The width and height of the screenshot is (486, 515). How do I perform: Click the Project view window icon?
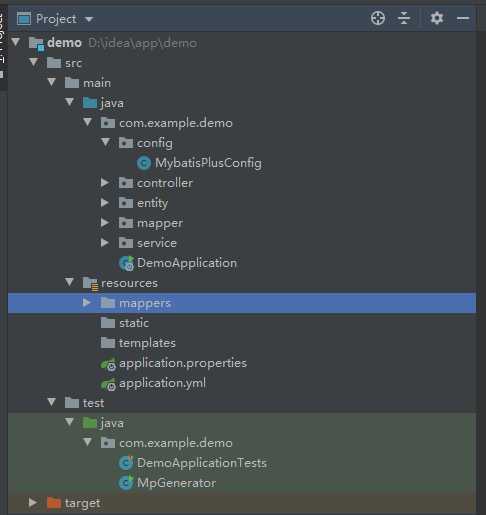24,19
